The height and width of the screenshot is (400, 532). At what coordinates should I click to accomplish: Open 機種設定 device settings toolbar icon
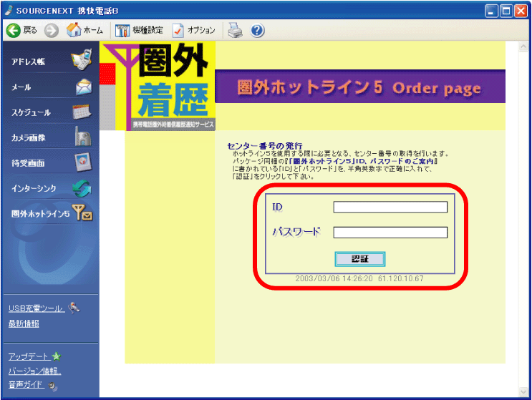[122, 31]
